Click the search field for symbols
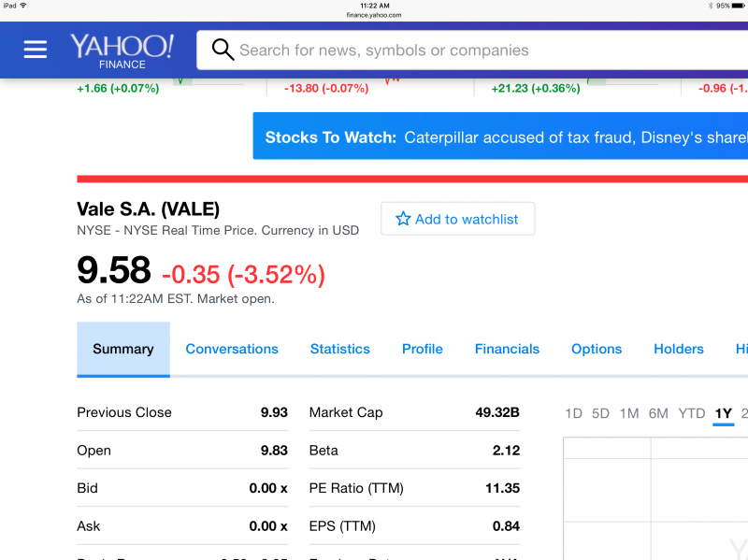 (467, 50)
